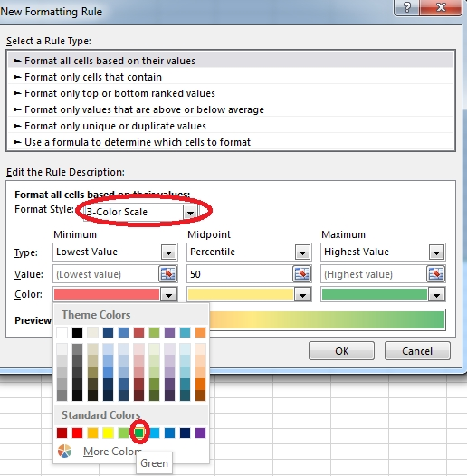Pick the Green standard color swatch

coord(139,433)
